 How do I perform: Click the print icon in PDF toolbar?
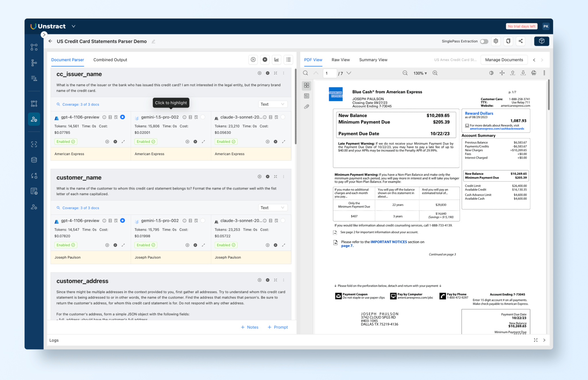click(533, 73)
